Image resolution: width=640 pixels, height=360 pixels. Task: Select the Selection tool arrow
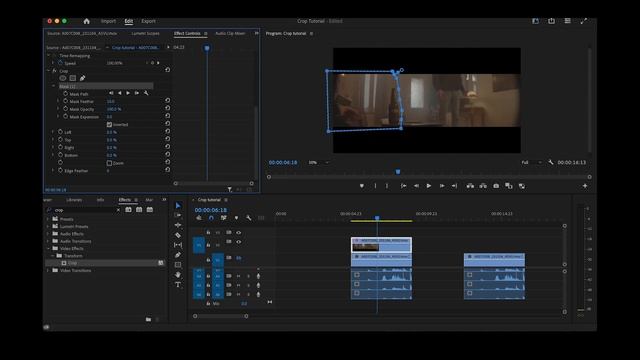point(178,206)
